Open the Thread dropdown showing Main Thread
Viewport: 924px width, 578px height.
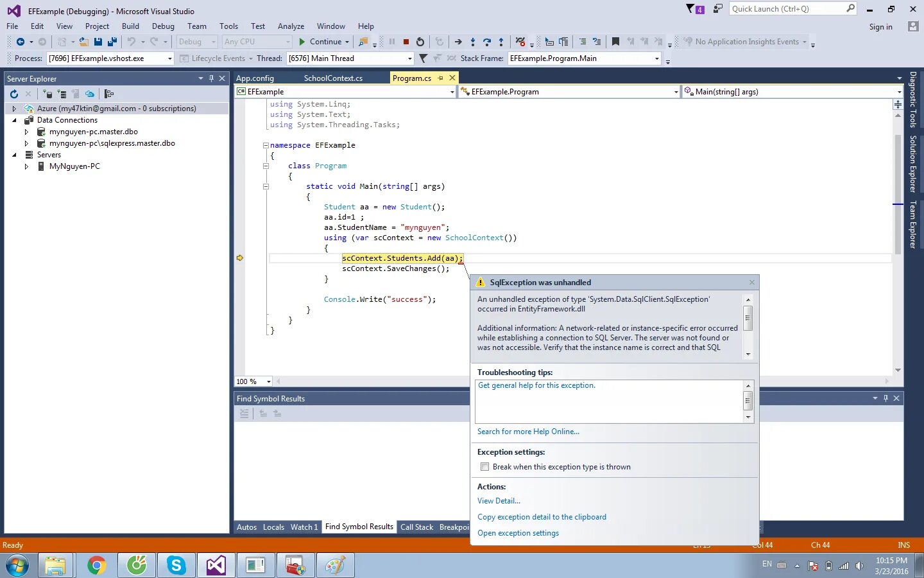pos(409,58)
